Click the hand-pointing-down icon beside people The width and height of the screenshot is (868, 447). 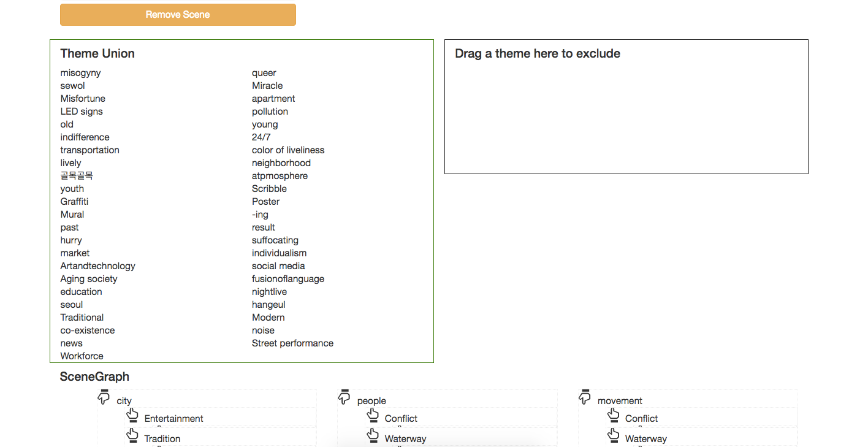(345, 397)
